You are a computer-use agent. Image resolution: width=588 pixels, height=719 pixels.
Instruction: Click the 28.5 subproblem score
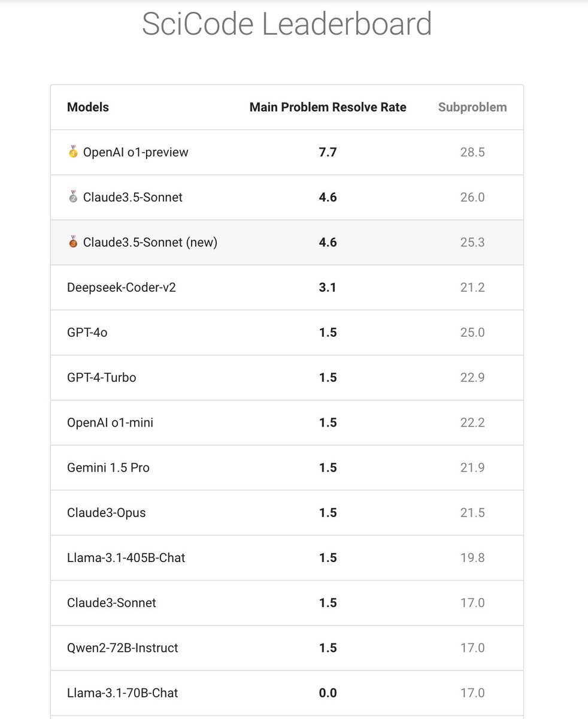(x=472, y=152)
